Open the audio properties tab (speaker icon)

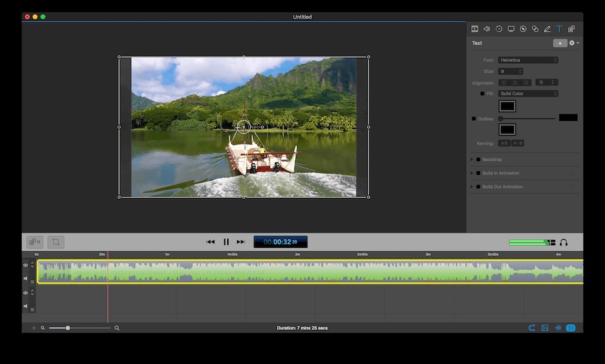pos(487,29)
